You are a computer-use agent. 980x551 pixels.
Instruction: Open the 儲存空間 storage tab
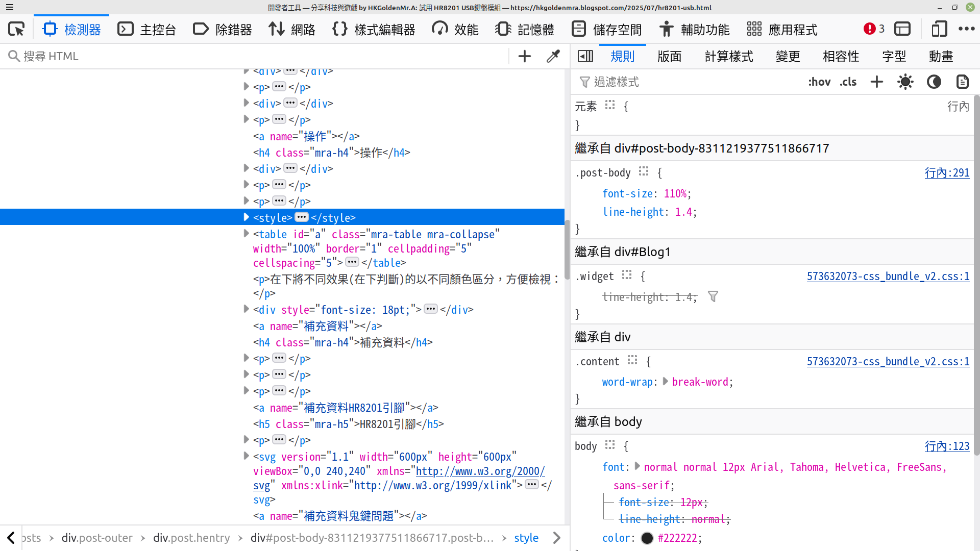tap(606, 29)
